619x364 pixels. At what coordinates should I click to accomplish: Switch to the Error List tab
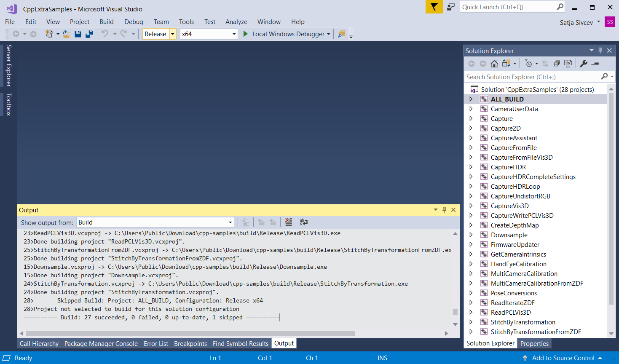click(156, 343)
